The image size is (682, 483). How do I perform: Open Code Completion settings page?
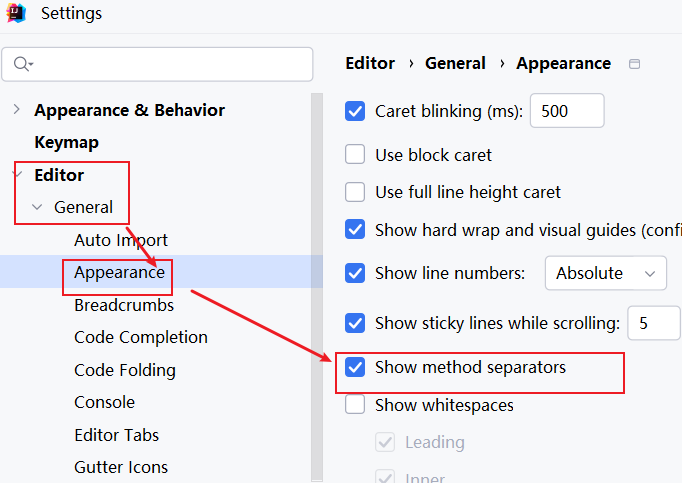141,338
